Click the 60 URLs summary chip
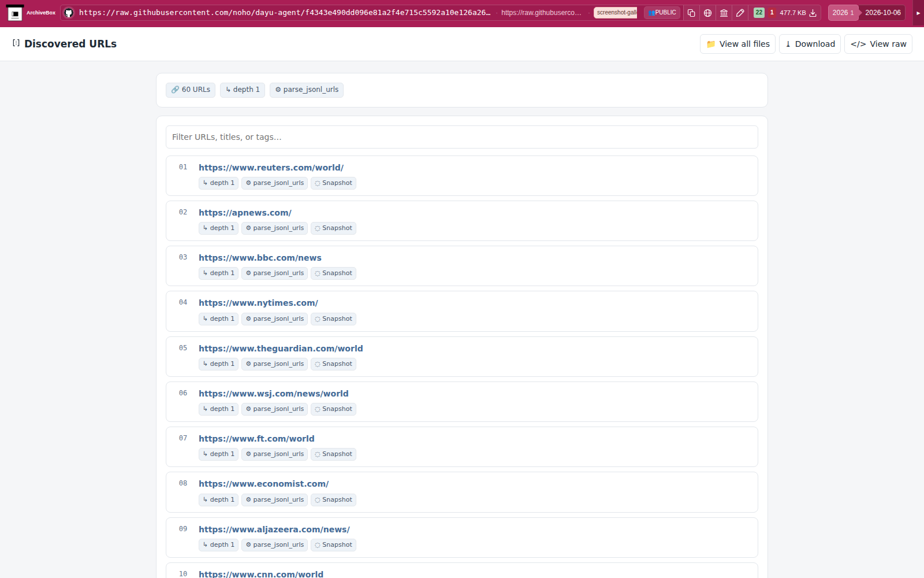This screenshot has height=578, width=924. pos(191,90)
